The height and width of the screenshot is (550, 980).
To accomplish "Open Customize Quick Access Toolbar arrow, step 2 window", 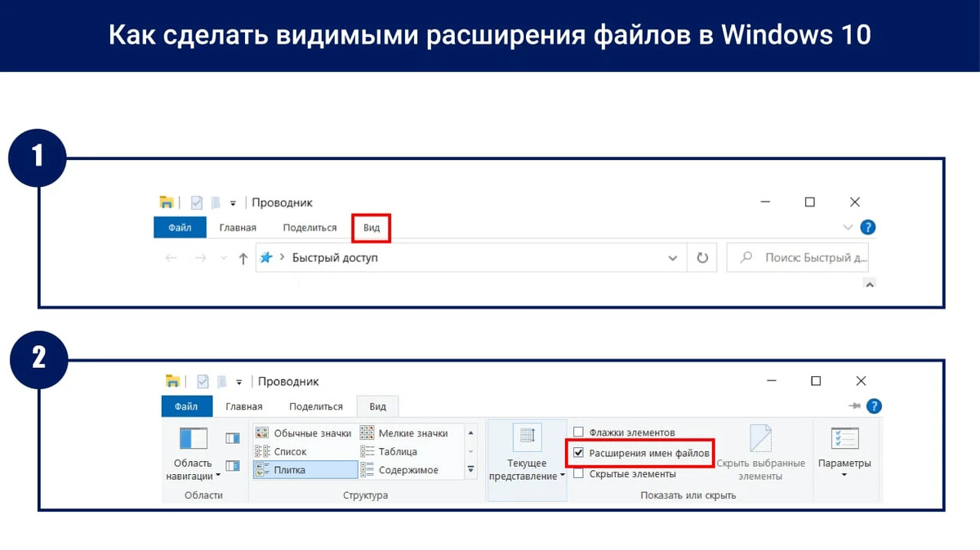I will 239,382.
